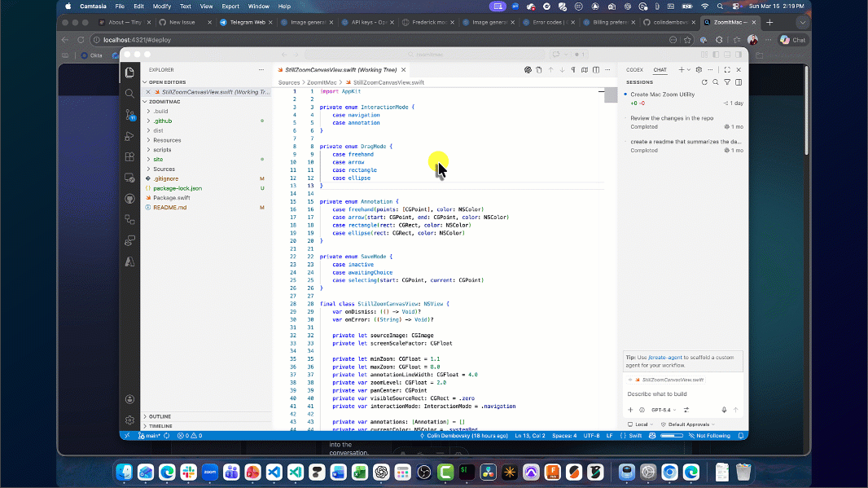Start a new session with the plus button

click(x=682, y=70)
